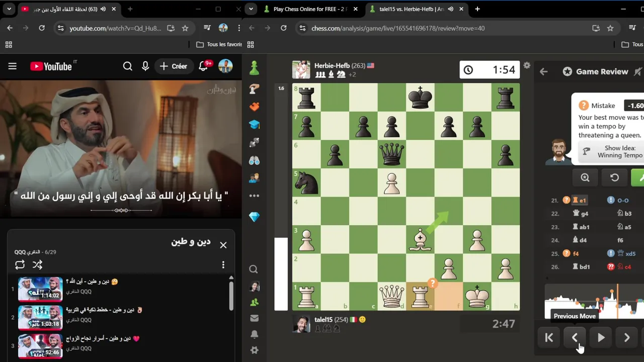Open new tab in YouTube window
This screenshot has height=362, width=644.
coord(130,9)
